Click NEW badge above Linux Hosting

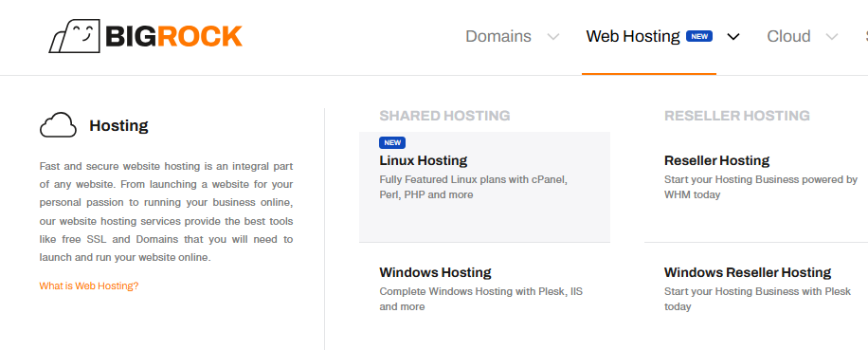(x=392, y=143)
